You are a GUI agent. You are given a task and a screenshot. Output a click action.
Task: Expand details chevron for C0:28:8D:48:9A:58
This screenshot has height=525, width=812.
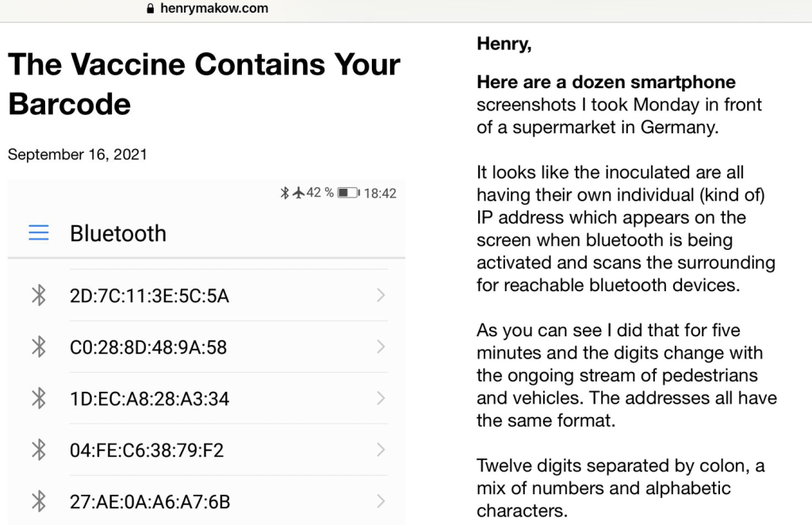click(x=381, y=347)
